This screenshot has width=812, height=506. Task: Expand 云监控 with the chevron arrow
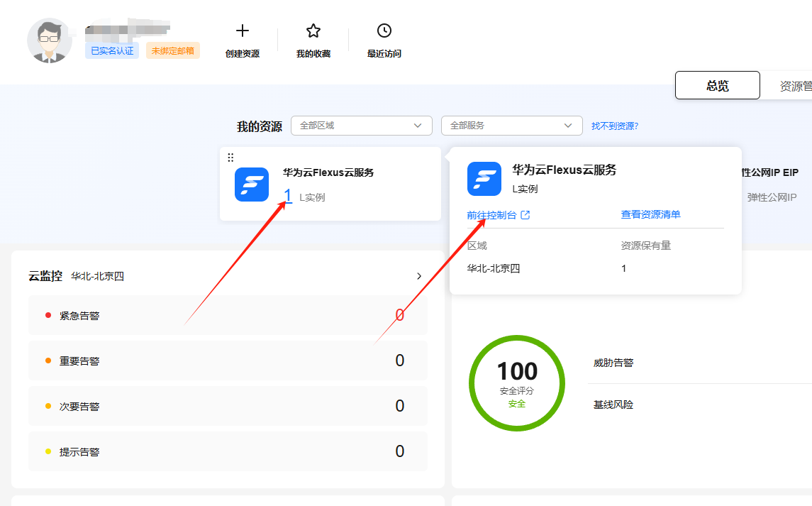coord(419,276)
